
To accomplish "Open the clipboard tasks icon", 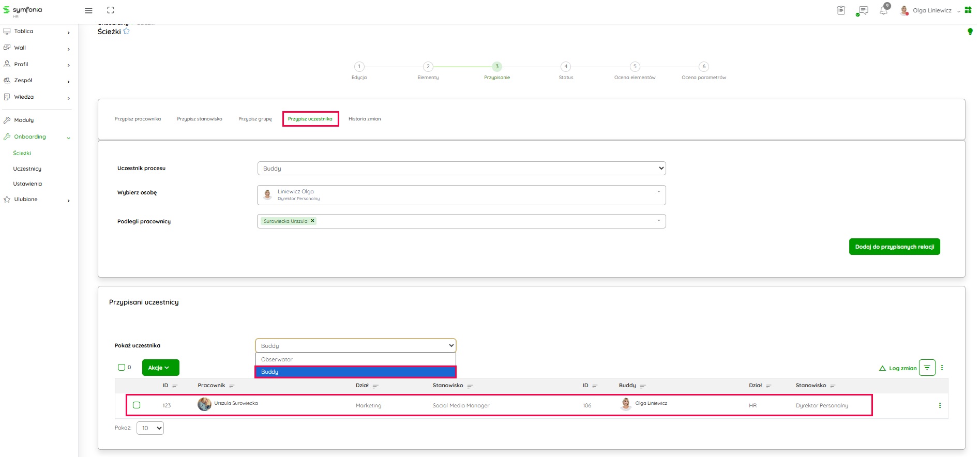I will [841, 10].
